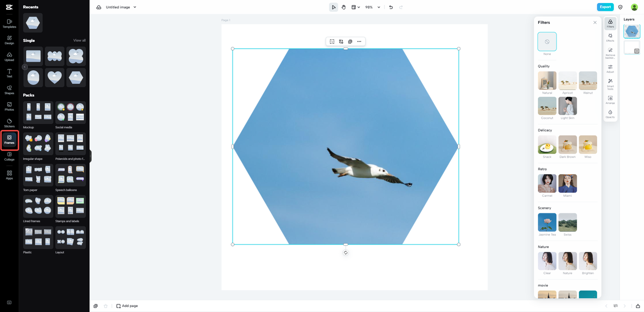The image size is (644, 312).
Task: Open the Arrange tool
Action: pyautogui.click(x=610, y=100)
